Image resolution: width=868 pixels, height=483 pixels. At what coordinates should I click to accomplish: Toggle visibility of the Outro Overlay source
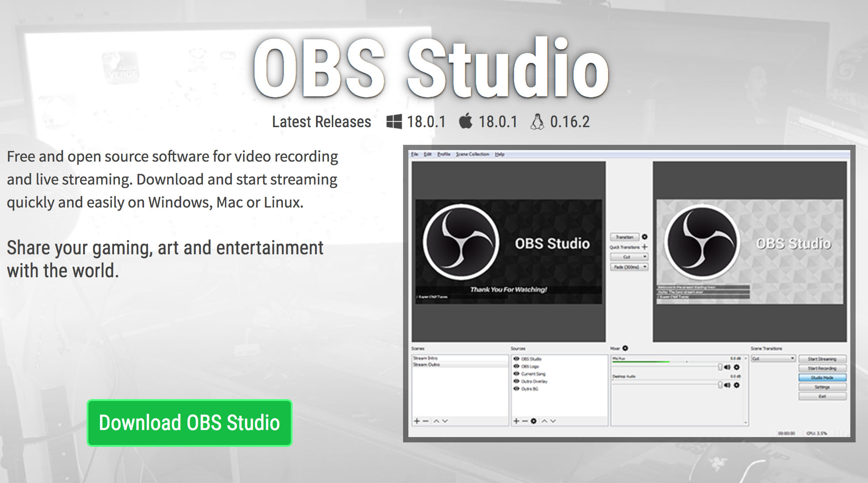pyautogui.click(x=516, y=381)
